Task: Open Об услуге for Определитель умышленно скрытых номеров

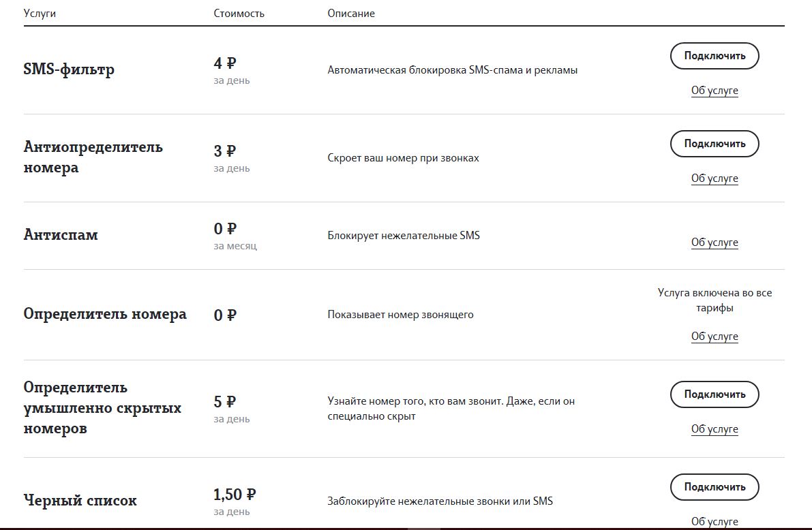Action: 715,429
